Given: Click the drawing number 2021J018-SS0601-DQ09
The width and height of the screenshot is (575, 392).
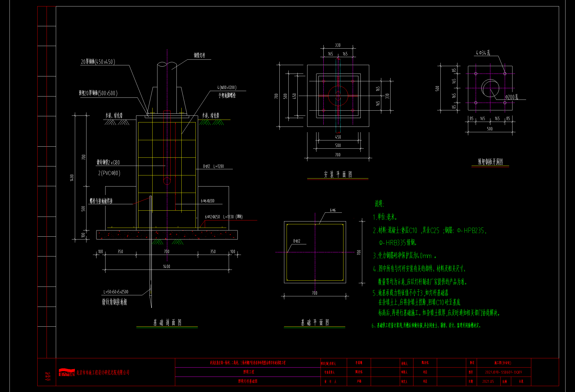Looking at the screenshot, I should point(503,372).
